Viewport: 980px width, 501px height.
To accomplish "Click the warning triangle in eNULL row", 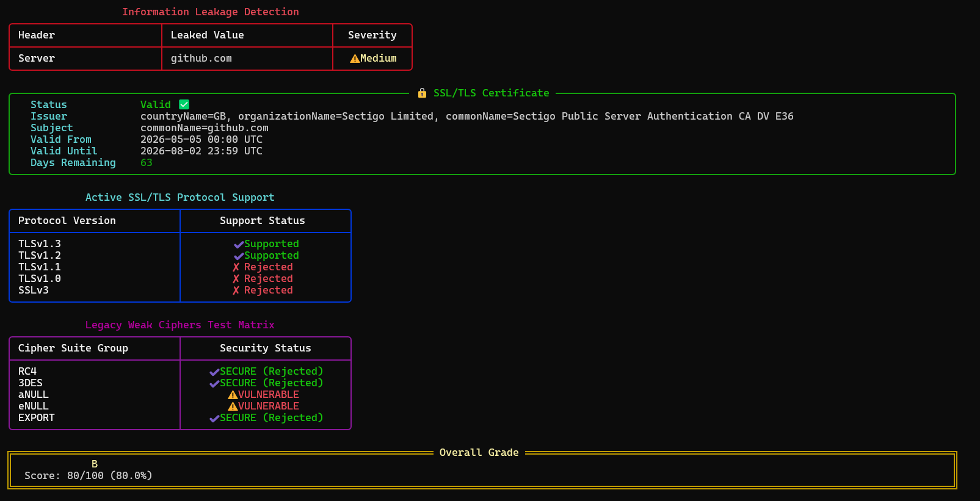I will [x=233, y=406].
